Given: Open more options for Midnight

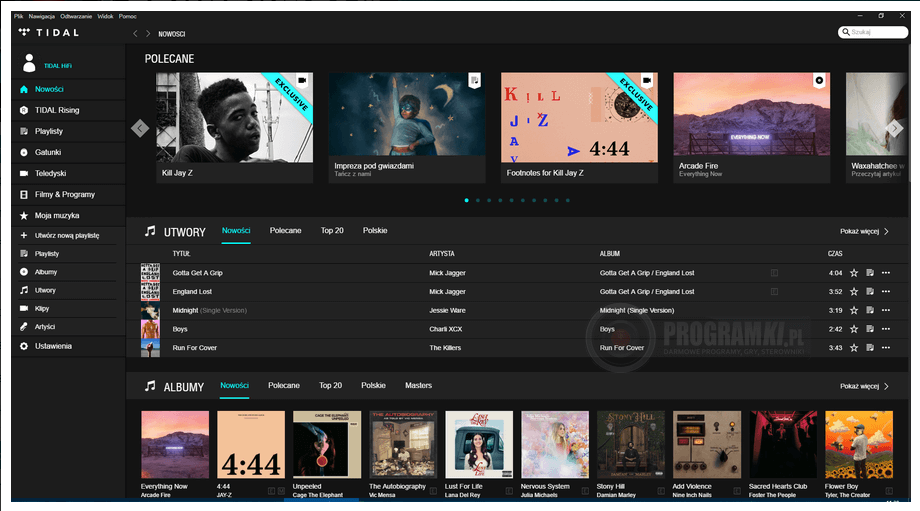Looking at the screenshot, I should point(886,310).
